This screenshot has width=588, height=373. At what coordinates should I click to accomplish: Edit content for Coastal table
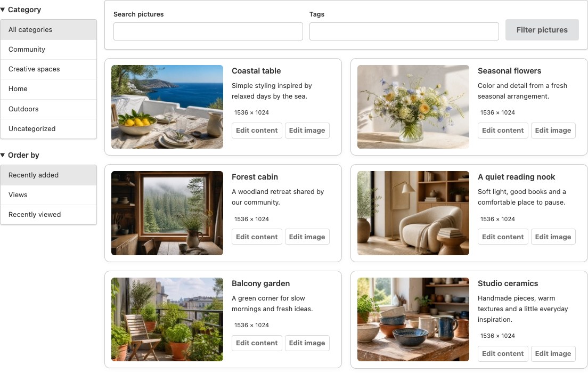257,131
